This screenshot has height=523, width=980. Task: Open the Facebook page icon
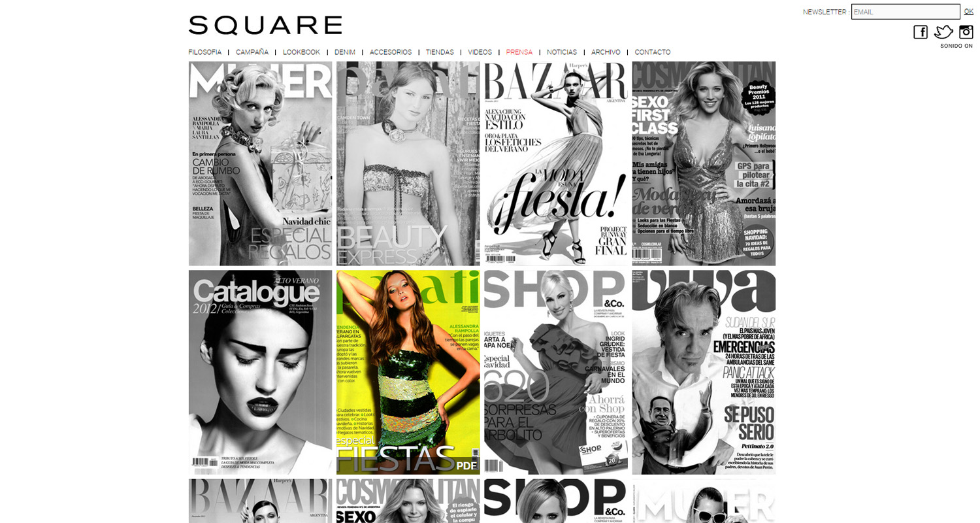point(921,32)
